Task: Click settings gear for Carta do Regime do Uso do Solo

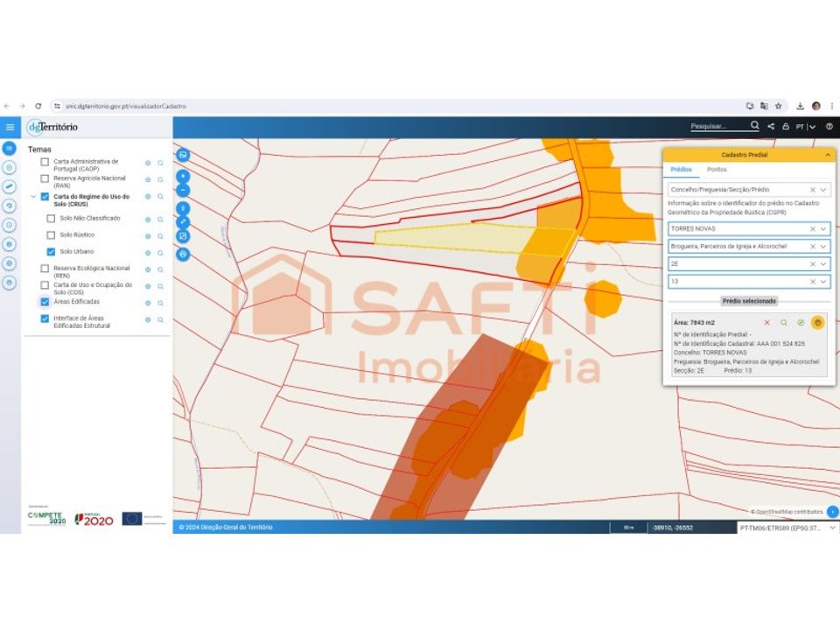Action: pos(148,197)
